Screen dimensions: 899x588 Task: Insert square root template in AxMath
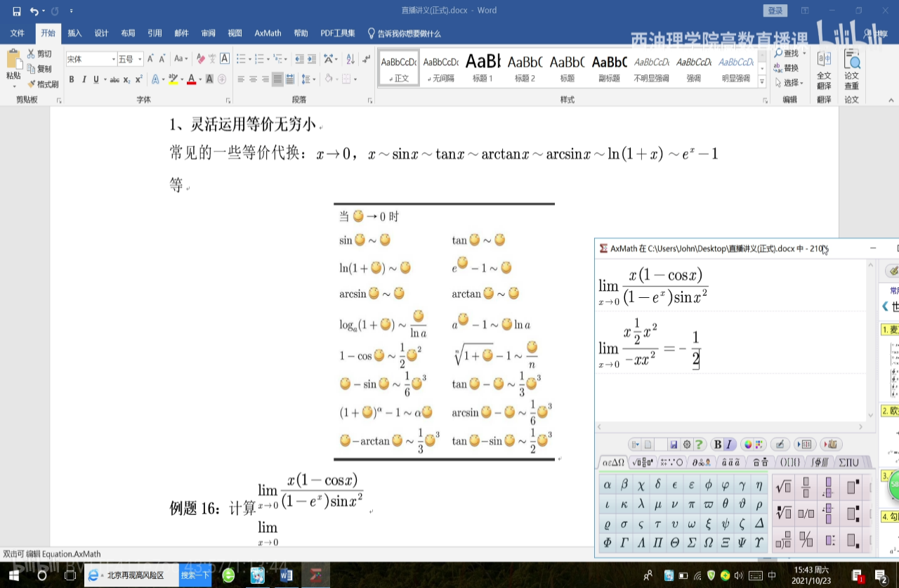(783, 487)
